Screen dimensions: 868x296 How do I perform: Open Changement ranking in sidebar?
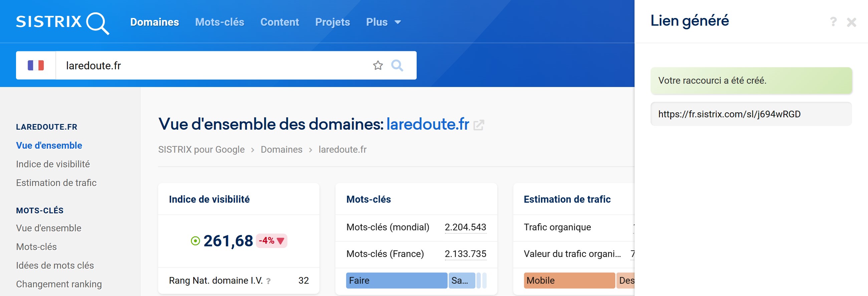coord(59,284)
